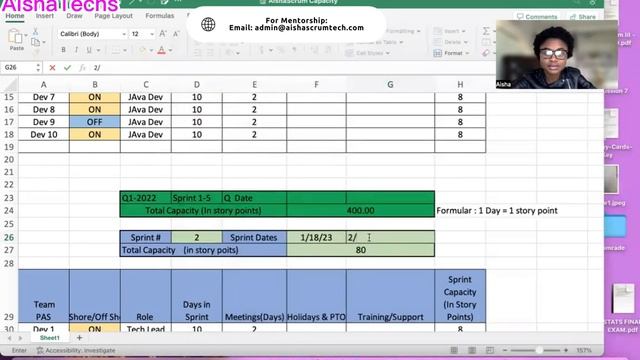Switch to the Insert ribbon tab
The height and width of the screenshot is (360, 640).
[x=44, y=16]
